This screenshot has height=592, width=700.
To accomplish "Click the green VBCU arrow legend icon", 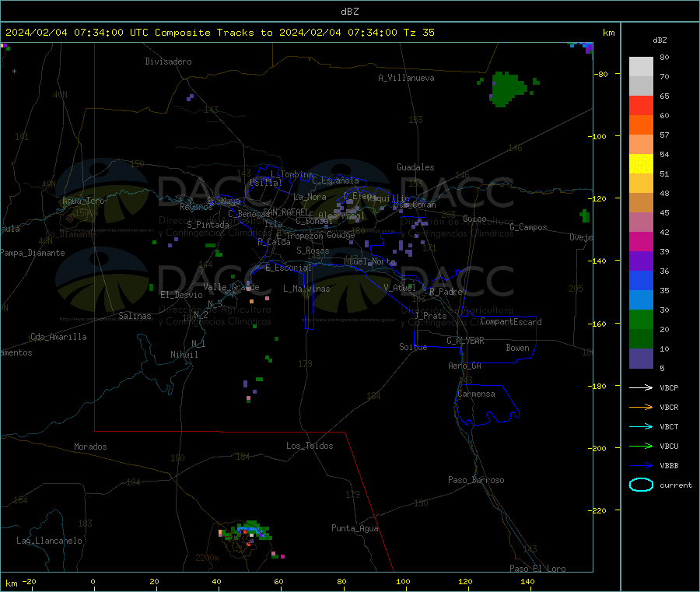I will pos(641,446).
